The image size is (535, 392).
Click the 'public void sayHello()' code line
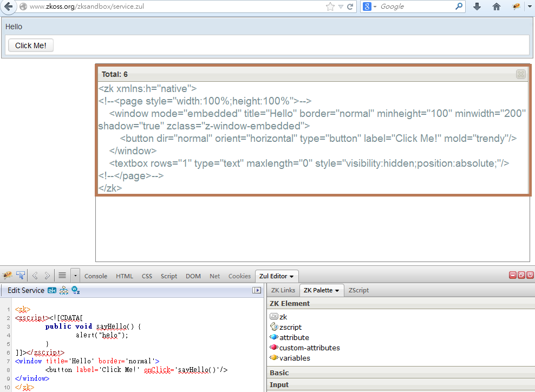(x=93, y=326)
